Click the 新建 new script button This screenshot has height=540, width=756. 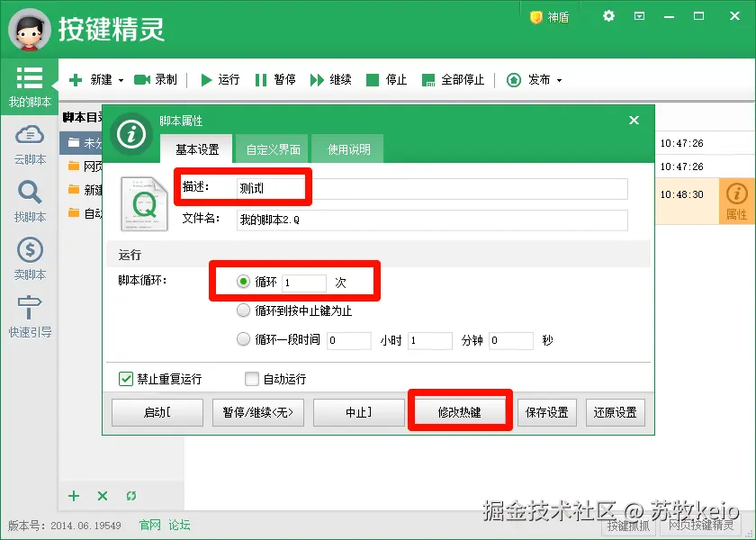tap(91, 79)
